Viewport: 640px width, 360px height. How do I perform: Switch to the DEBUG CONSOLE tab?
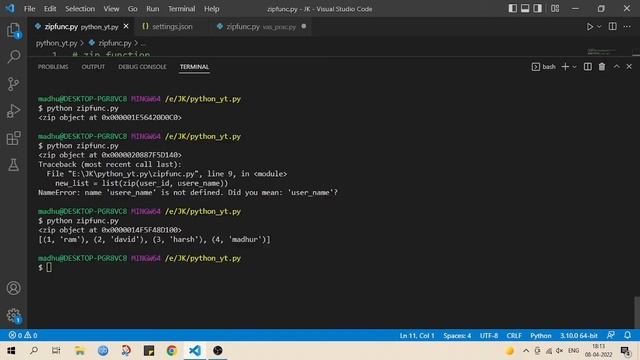click(142, 67)
